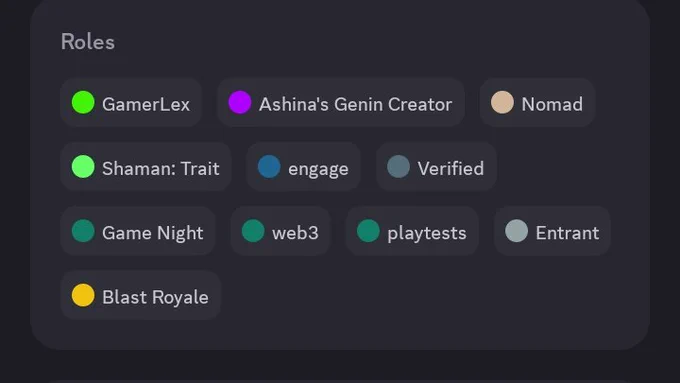Click the light green Shaman: Trait dot

[x=83, y=167]
